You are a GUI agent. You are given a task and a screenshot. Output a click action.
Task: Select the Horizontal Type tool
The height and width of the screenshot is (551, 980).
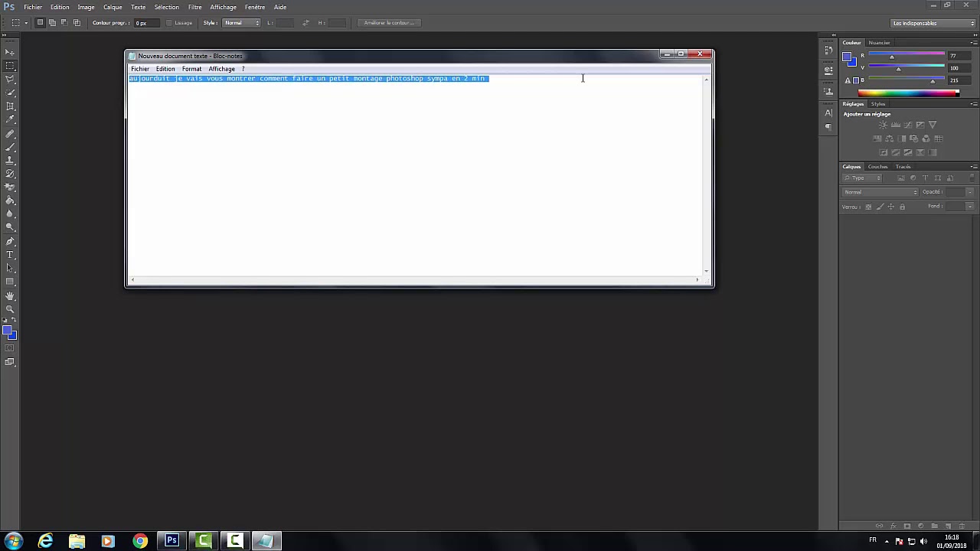[x=10, y=254]
